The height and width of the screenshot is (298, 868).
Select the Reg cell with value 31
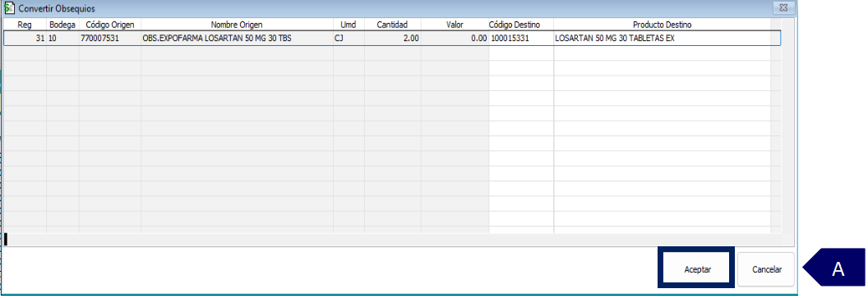[x=25, y=38]
